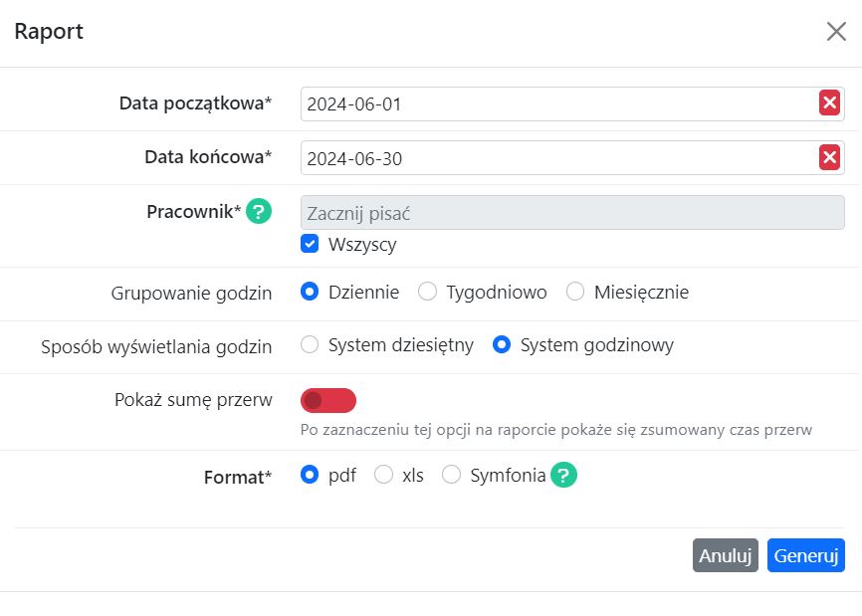
Task: Select Tygodniowo hours grouping
Action: pos(428,292)
